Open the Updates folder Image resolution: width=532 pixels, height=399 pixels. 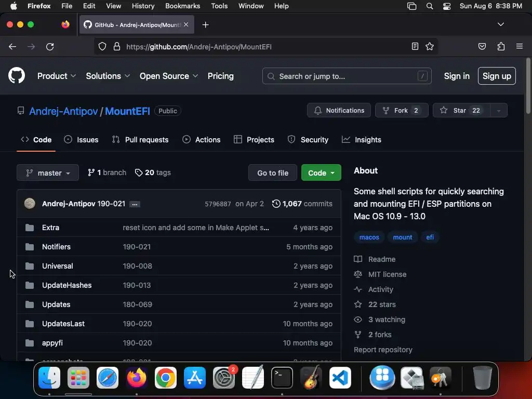click(x=56, y=304)
